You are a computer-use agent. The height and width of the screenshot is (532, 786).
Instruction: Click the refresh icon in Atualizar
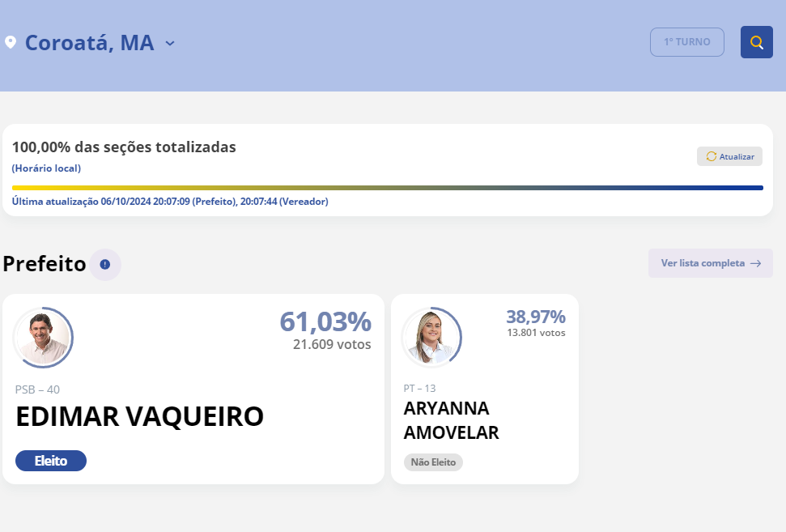[712, 156]
